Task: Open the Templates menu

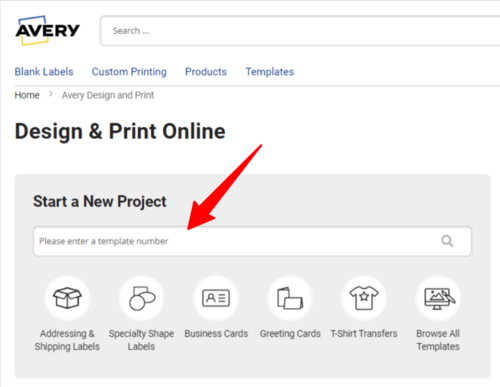Action: point(270,72)
